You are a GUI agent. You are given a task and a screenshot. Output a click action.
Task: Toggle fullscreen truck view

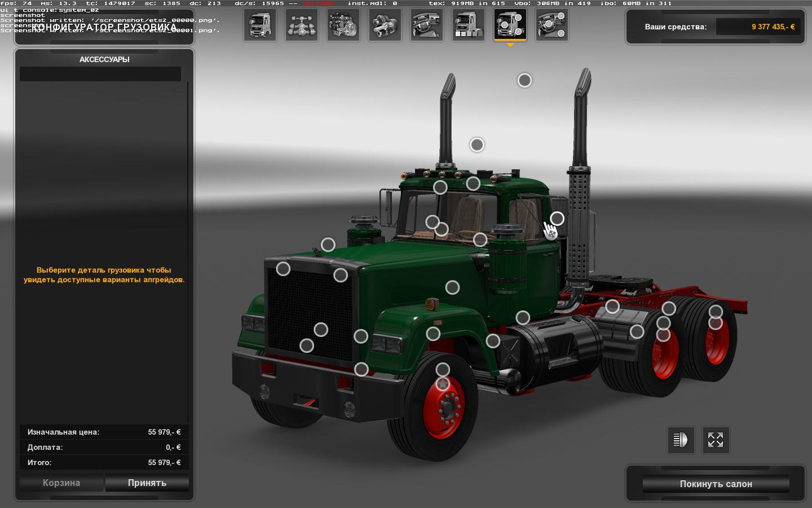pos(716,440)
